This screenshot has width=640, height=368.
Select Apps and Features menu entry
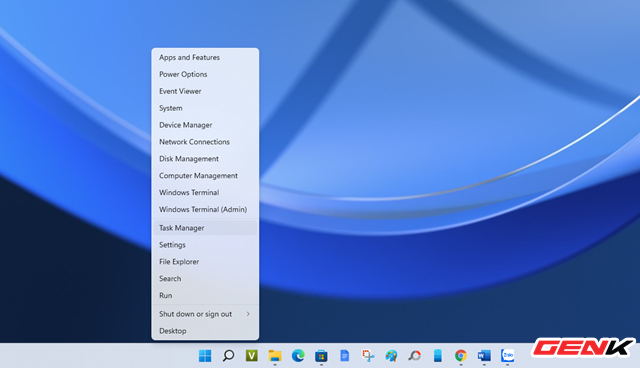(205, 58)
